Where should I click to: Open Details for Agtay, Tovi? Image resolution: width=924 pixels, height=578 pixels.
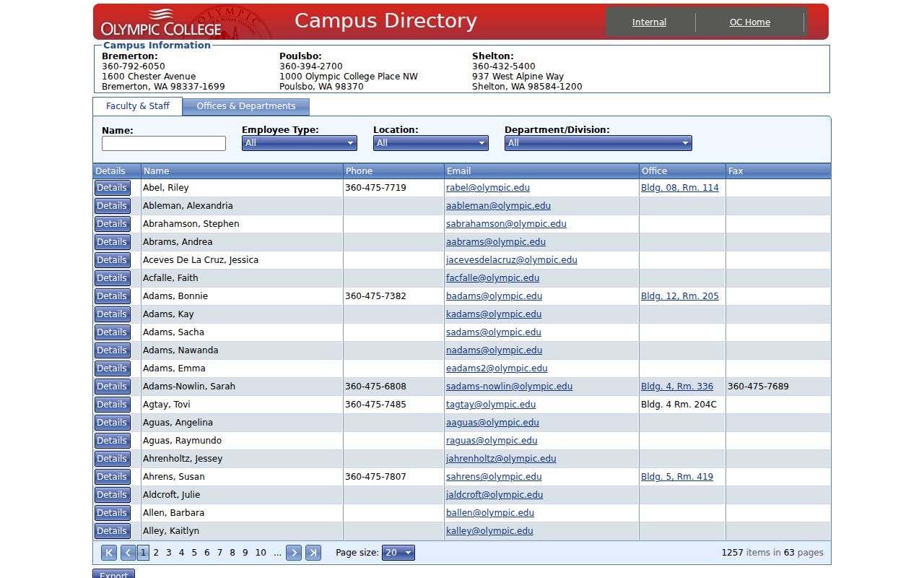tap(112, 405)
